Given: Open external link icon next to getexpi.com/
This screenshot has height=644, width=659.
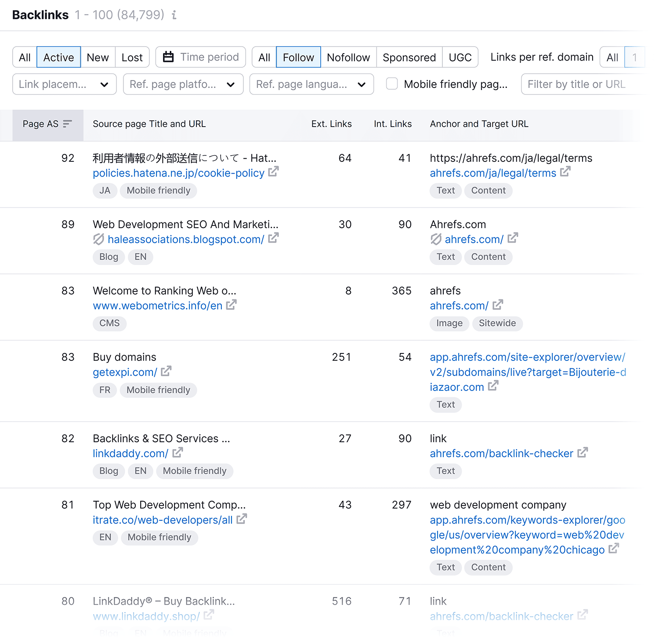Looking at the screenshot, I should coord(166,371).
